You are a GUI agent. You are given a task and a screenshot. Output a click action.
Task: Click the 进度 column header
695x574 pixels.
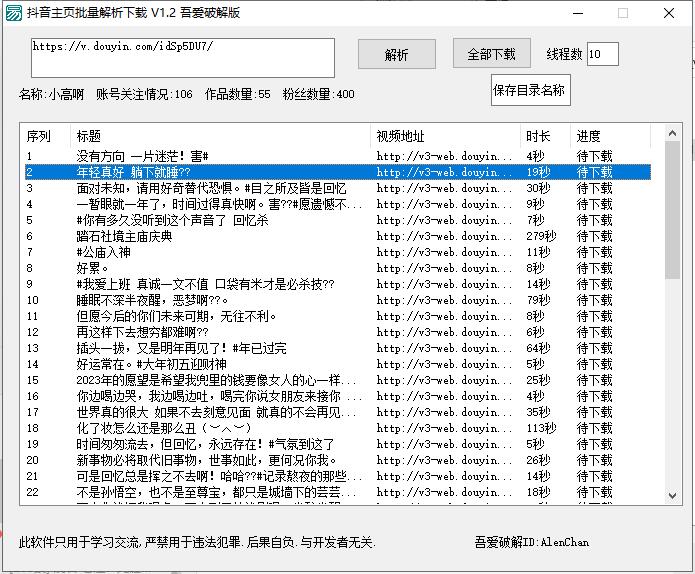[x=610, y=136]
